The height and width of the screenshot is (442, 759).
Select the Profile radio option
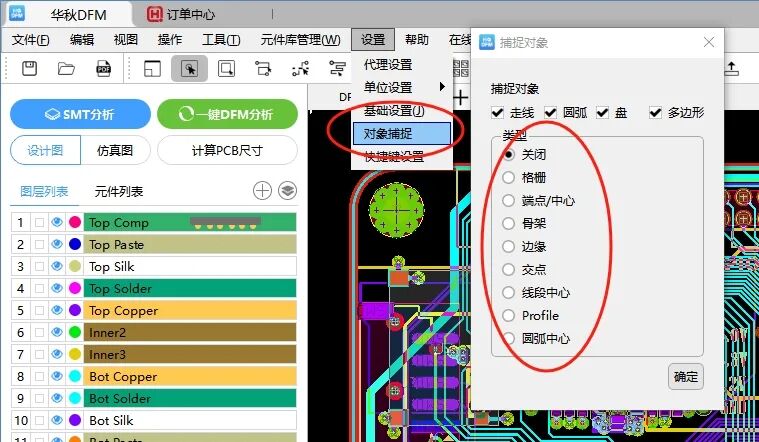pos(508,316)
